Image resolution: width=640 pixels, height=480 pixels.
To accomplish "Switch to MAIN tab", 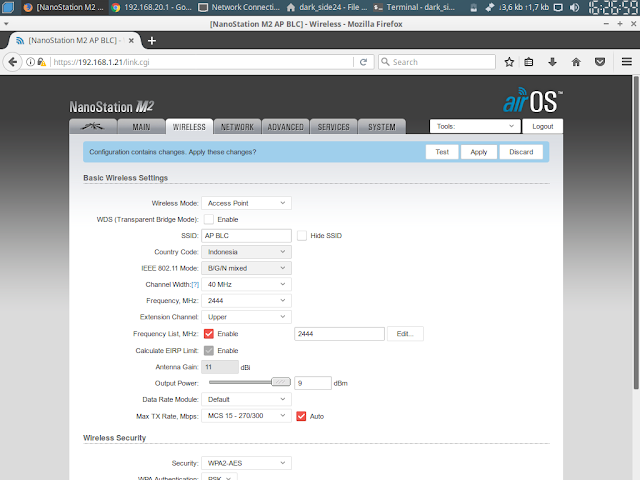I will click(141, 127).
